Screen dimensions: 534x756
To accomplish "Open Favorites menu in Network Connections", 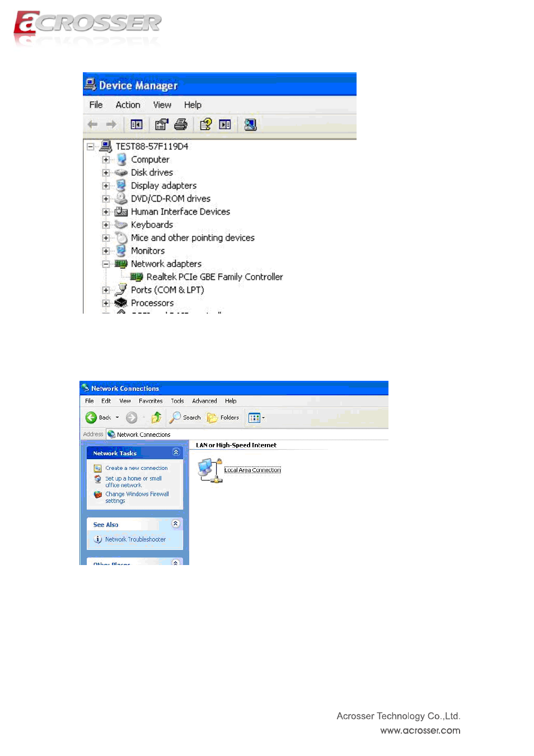I will (151, 401).
